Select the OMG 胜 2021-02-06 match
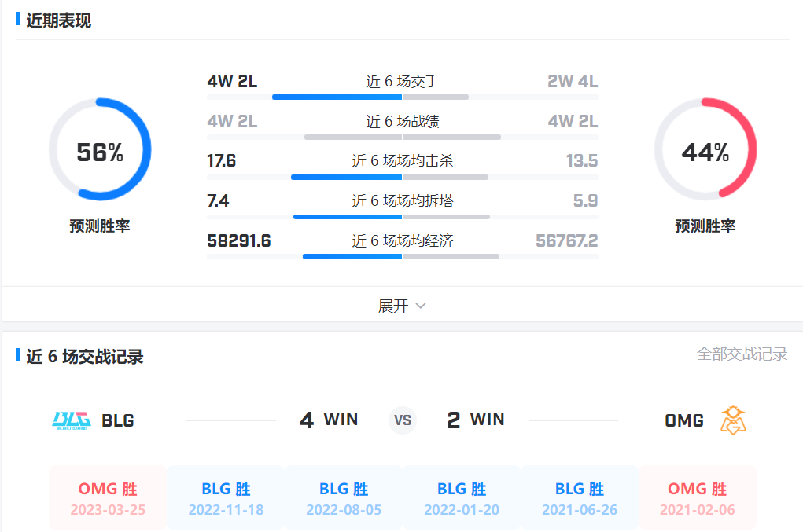803x532 pixels. tap(698, 499)
